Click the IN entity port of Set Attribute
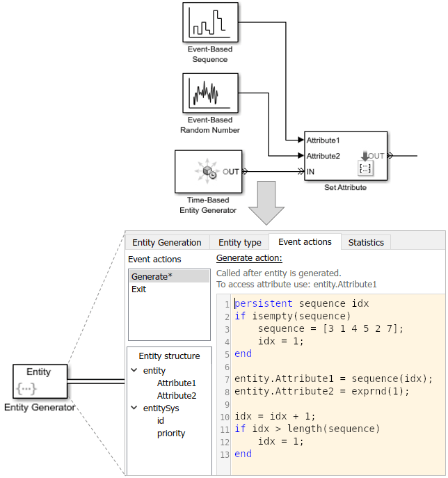This screenshot has height=478, width=448. pyautogui.click(x=301, y=171)
